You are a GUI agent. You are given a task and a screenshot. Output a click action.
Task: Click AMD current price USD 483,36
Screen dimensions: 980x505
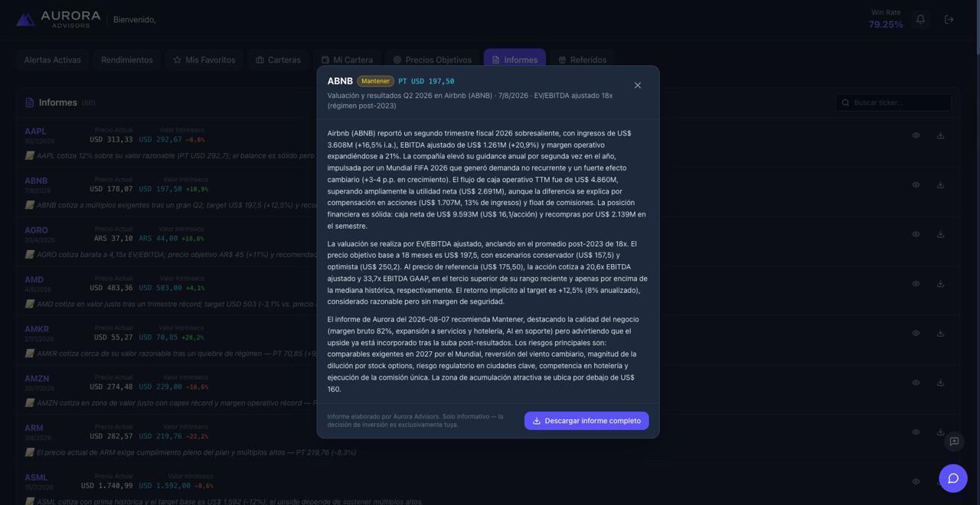click(x=111, y=288)
